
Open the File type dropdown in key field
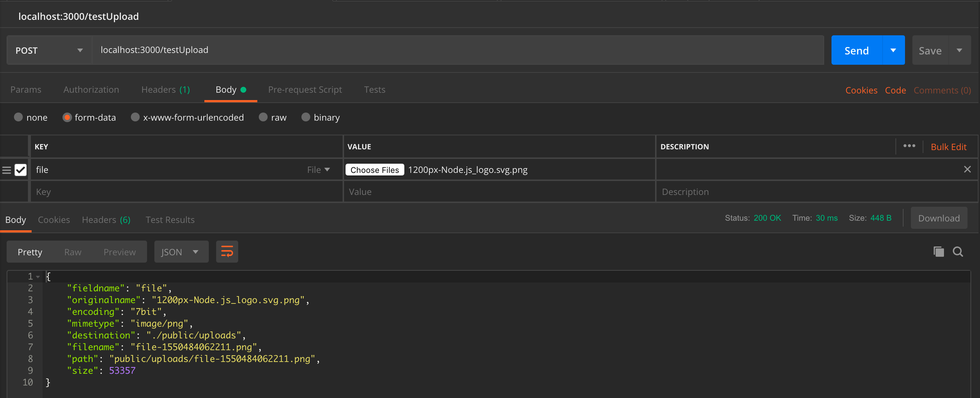[x=318, y=170]
